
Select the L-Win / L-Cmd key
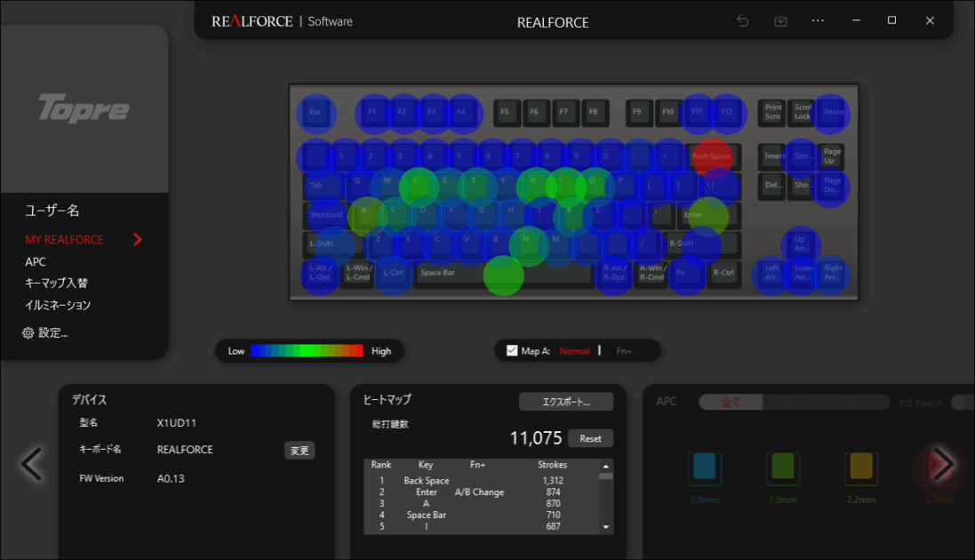[358, 273]
